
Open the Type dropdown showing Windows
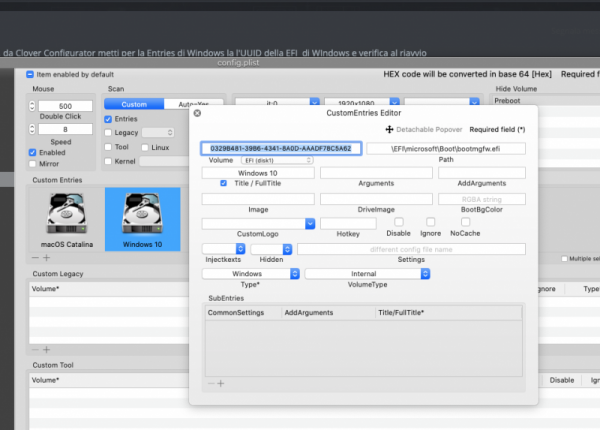pos(250,273)
